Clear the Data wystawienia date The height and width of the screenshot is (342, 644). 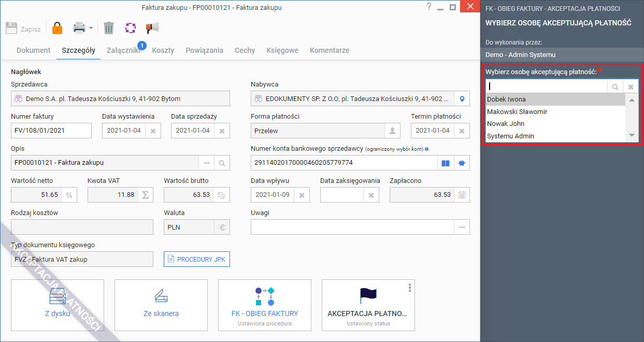153,131
